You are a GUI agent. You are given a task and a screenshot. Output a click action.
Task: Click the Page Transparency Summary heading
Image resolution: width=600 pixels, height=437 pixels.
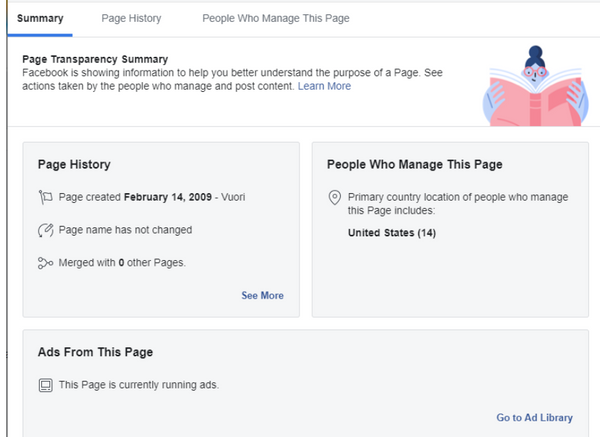click(x=95, y=59)
